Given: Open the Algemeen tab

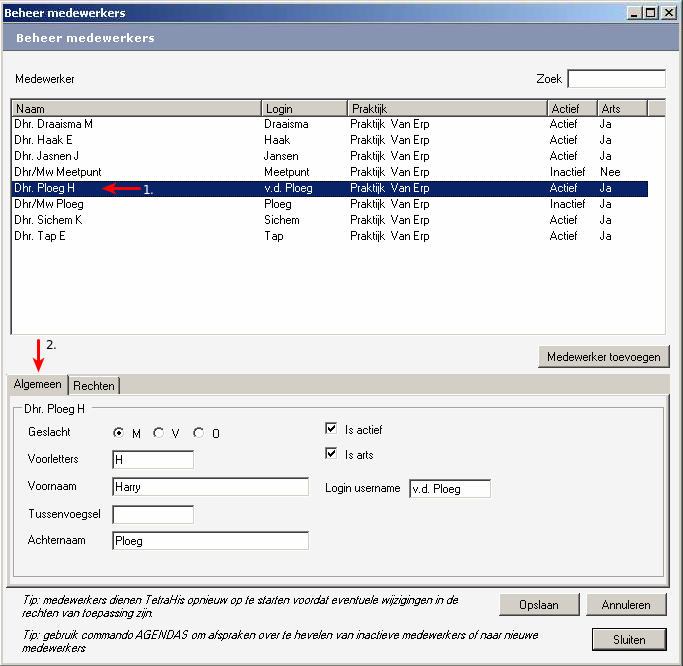Looking at the screenshot, I should click(38, 385).
